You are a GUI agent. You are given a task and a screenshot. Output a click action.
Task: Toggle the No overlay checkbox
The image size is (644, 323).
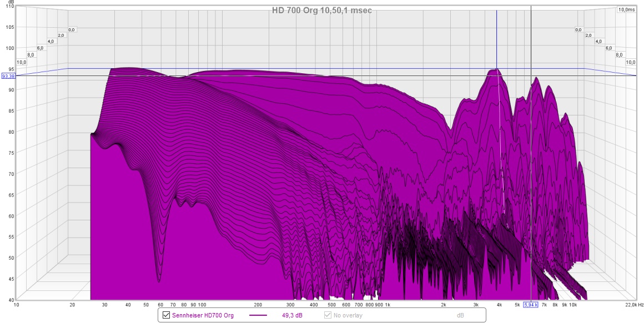click(326, 315)
